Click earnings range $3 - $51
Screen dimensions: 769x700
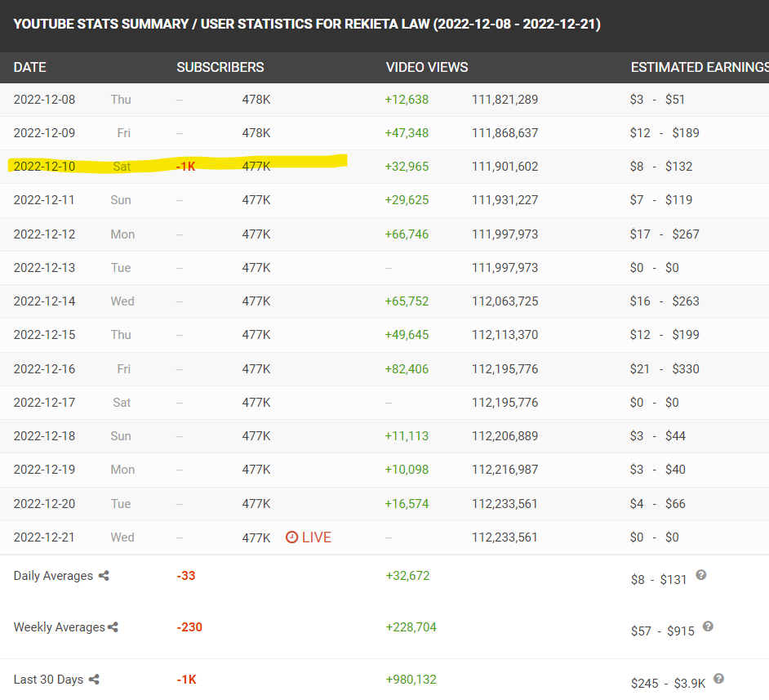[657, 100]
